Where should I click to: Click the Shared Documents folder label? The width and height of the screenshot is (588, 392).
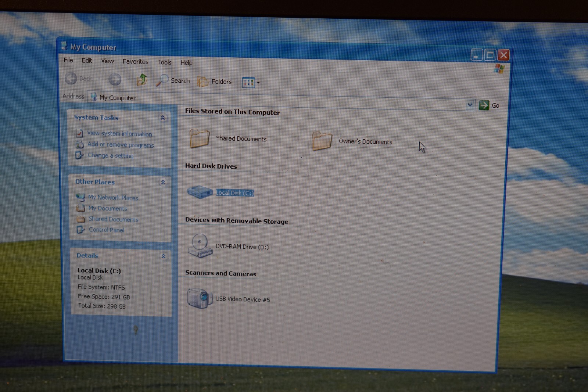241,139
